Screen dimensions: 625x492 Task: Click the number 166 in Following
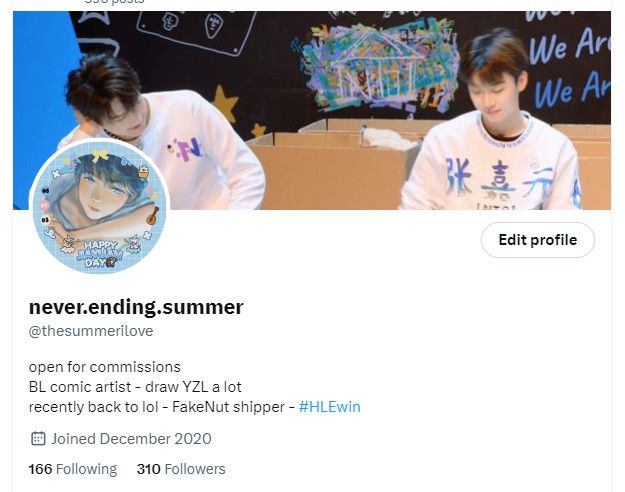pos(40,469)
